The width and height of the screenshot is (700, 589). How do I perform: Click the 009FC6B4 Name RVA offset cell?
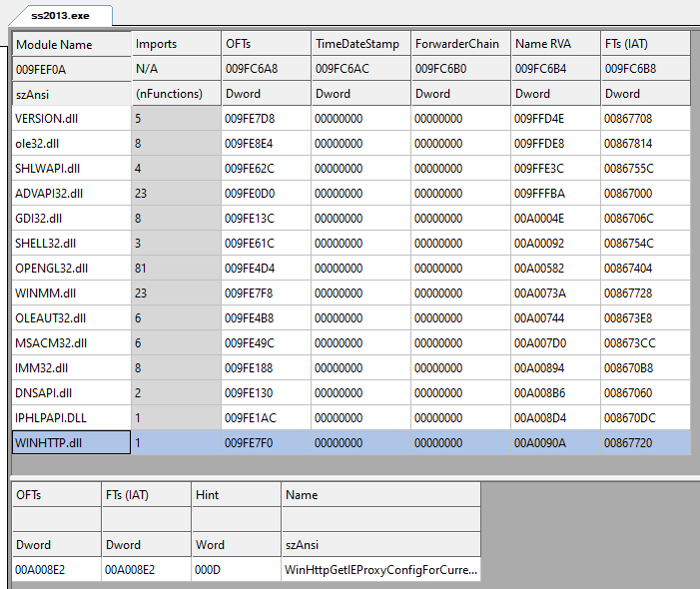(x=556, y=69)
